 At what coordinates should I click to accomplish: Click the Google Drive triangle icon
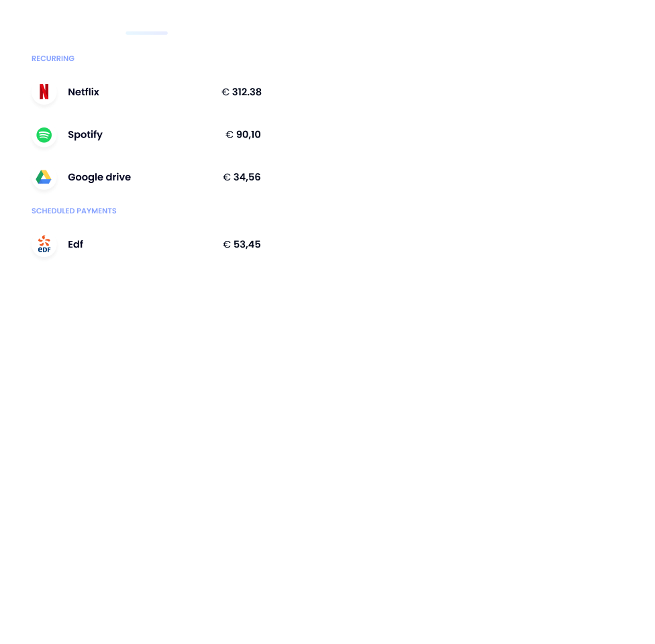[x=44, y=177]
